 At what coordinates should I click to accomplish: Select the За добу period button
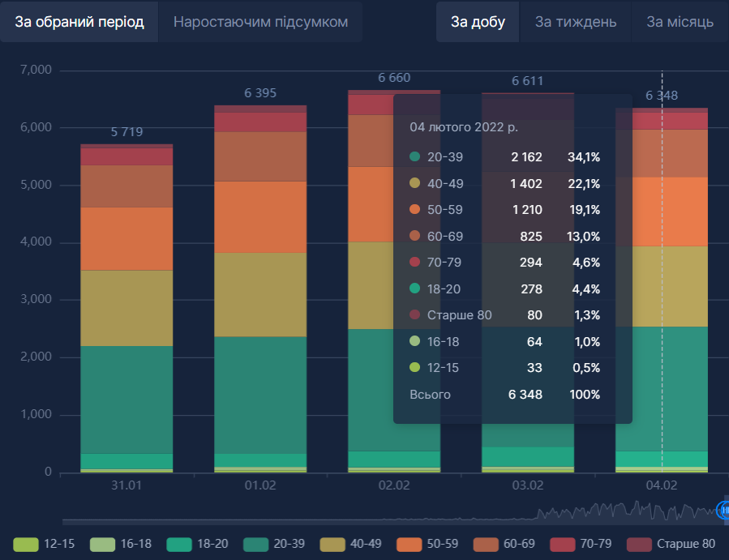478,22
